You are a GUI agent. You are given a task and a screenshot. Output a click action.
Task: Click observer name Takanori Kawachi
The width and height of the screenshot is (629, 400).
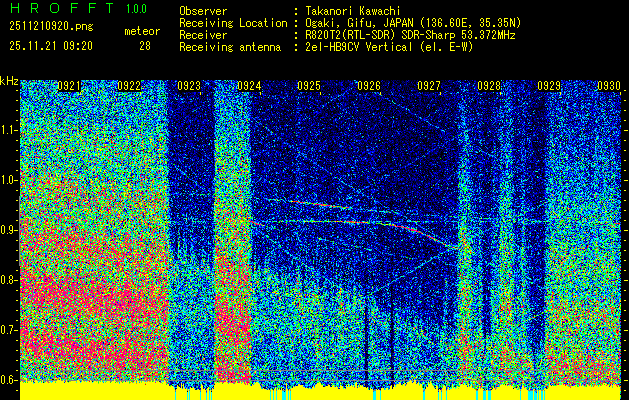(352, 11)
